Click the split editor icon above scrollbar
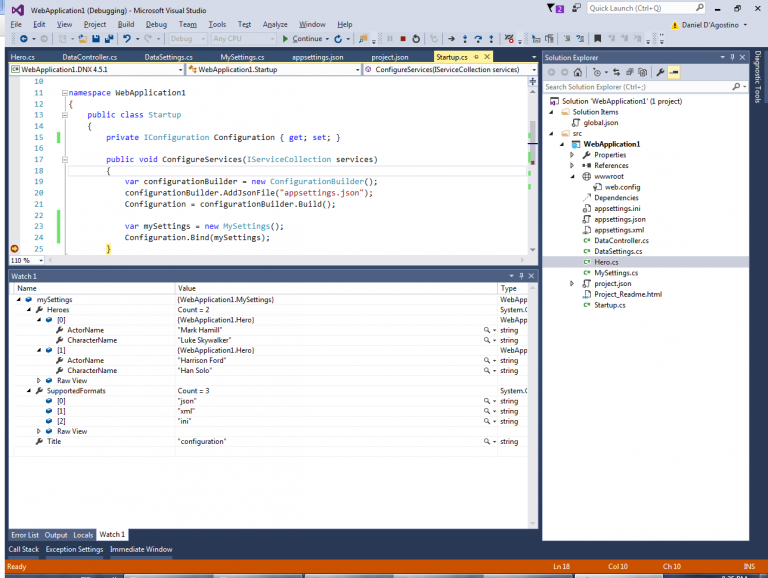The image size is (768, 578). pyautogui.click(x=532, y=81)
